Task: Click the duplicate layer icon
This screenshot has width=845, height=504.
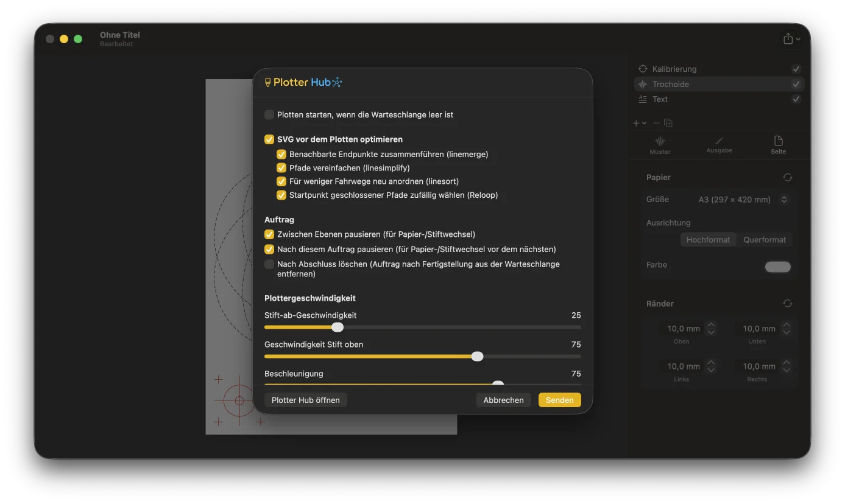Action: pos(668,123)
